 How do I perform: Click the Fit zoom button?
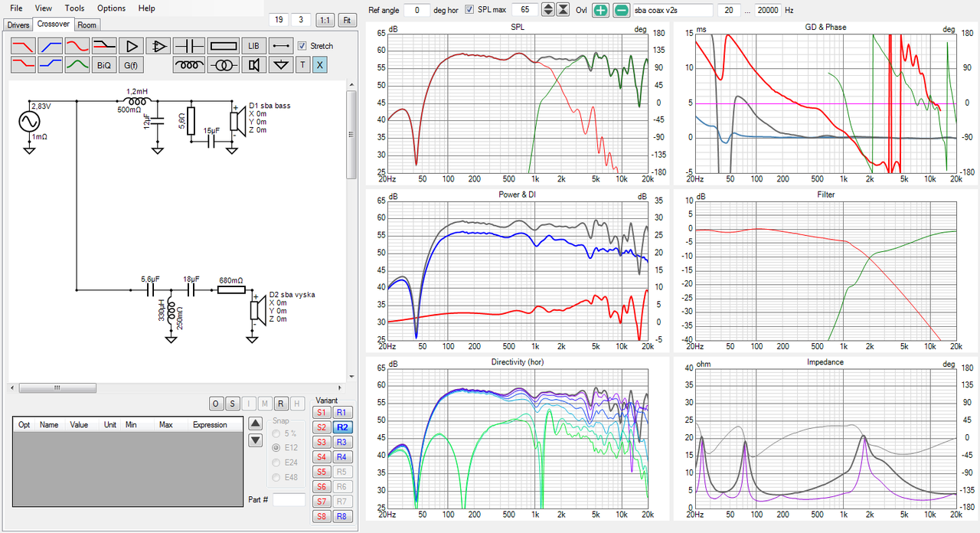click(x=348, y=20)
